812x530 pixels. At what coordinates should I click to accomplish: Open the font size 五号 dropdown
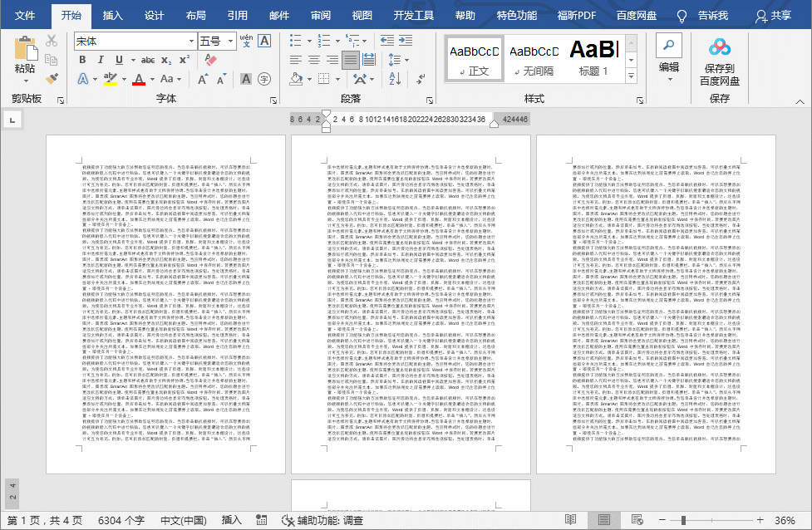pyautogui.click(x=230, y=41)
